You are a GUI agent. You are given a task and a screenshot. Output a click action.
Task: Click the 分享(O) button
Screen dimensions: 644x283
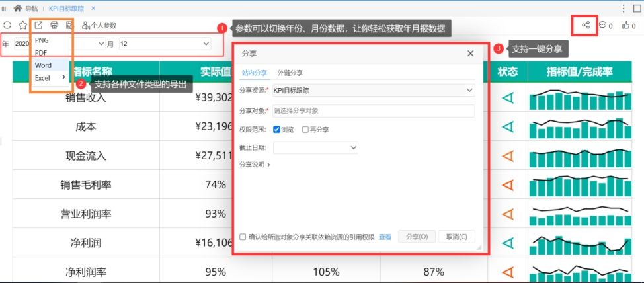[417, 237]
